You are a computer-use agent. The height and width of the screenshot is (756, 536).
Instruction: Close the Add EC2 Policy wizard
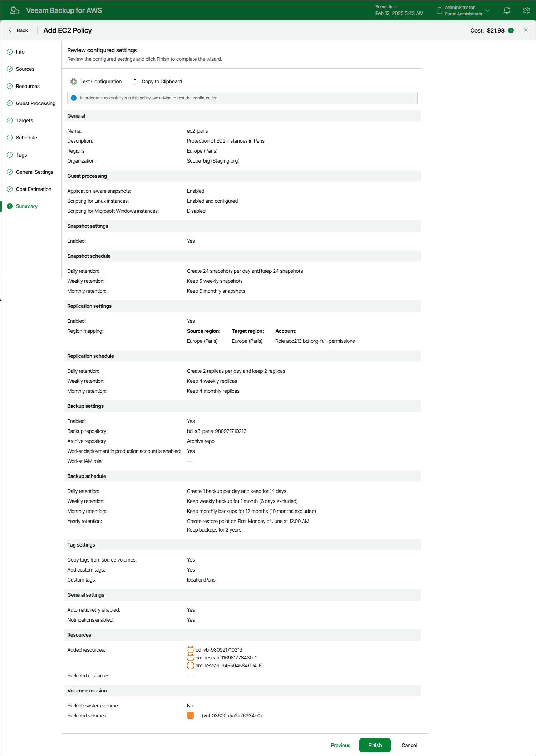click(x=526, y=30)
